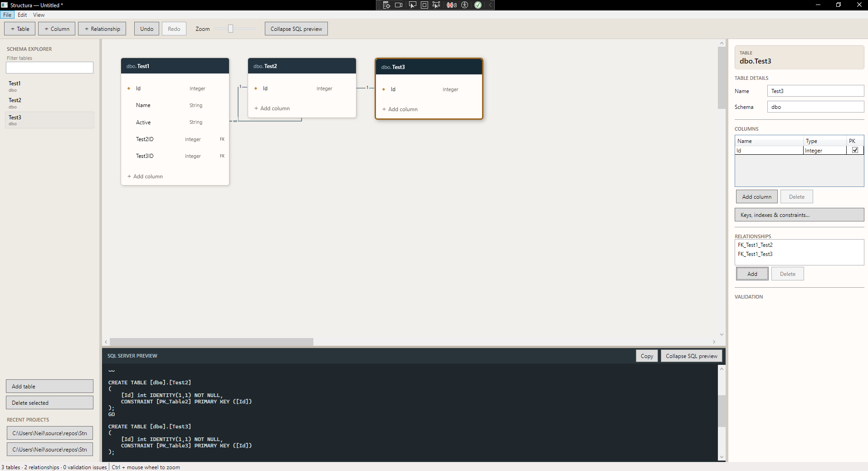Collapse the debug toolbar chevron

(x=490, y=5)
